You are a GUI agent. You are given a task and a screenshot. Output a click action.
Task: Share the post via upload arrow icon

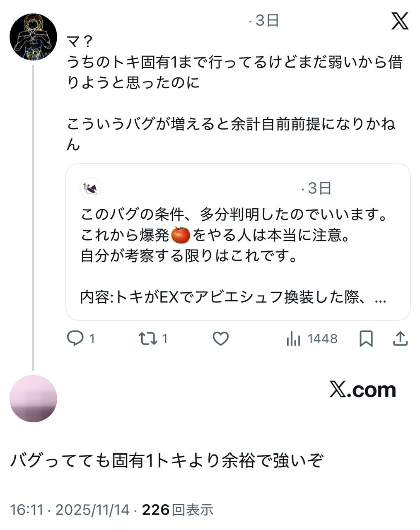pos(400,339)
